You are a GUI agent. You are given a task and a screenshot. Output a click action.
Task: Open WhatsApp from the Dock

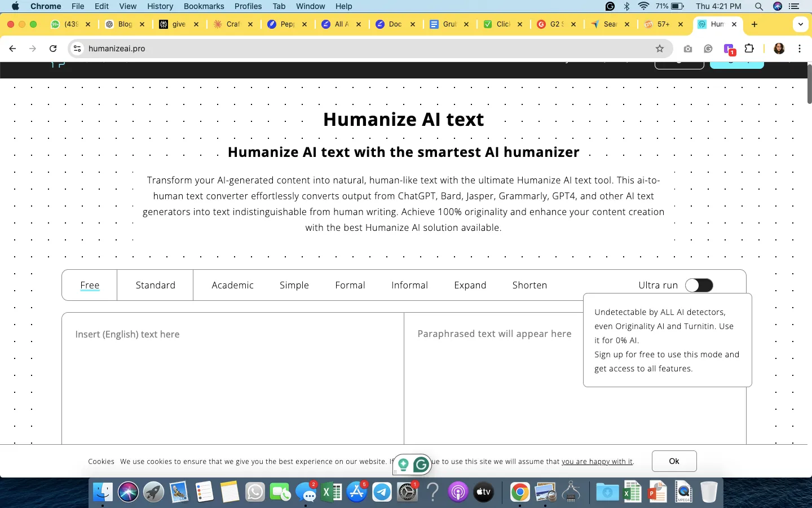(x=255, y=492)
